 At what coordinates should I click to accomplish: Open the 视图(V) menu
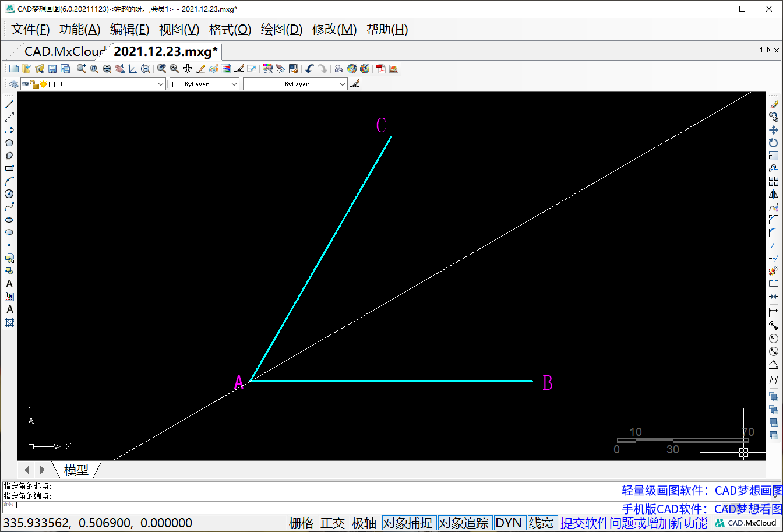tap(179, 30)
